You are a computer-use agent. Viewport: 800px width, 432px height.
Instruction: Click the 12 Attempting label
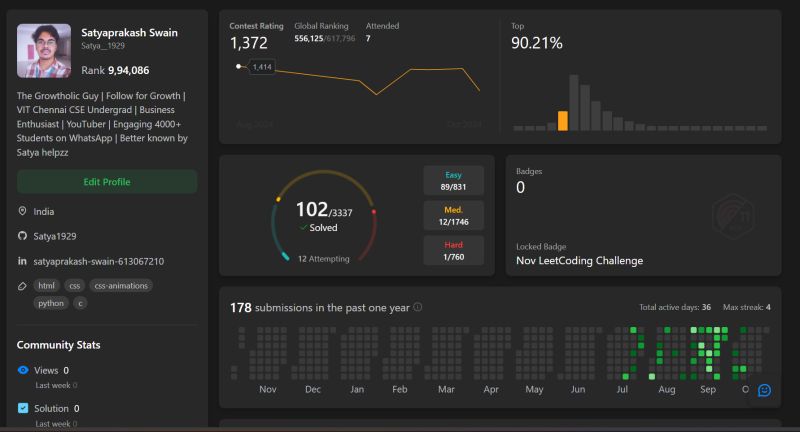click(323, 259)
